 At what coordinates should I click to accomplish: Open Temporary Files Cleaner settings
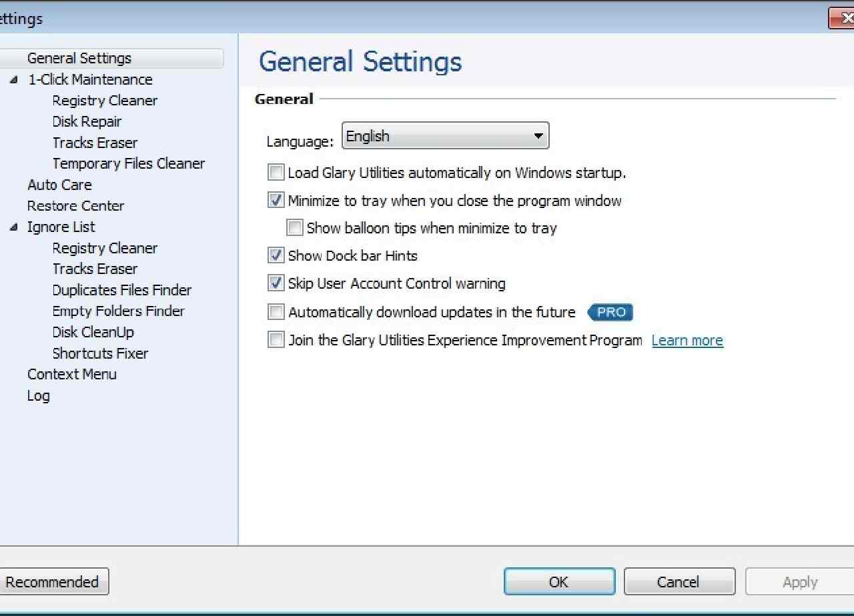(129, 163)
